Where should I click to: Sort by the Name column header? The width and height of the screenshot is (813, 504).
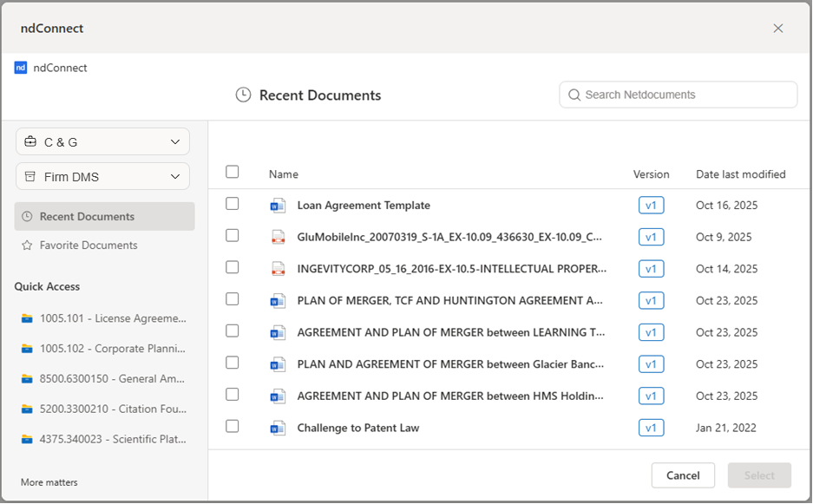tap(284, 174)
